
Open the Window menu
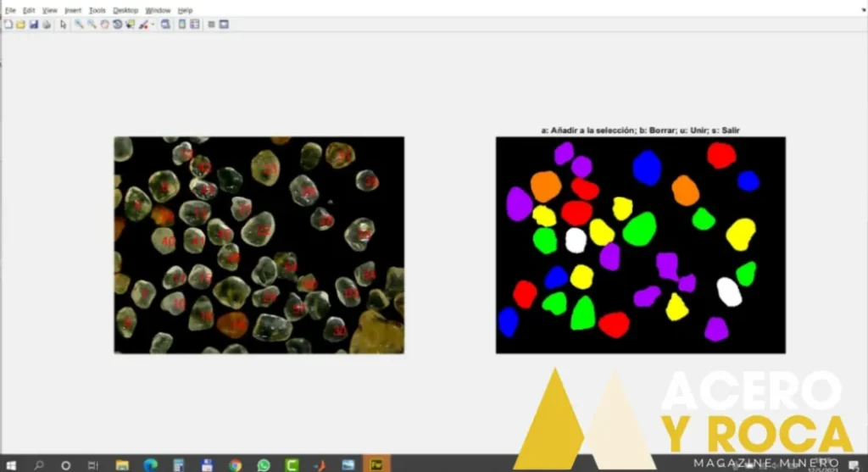coord(158,10)
